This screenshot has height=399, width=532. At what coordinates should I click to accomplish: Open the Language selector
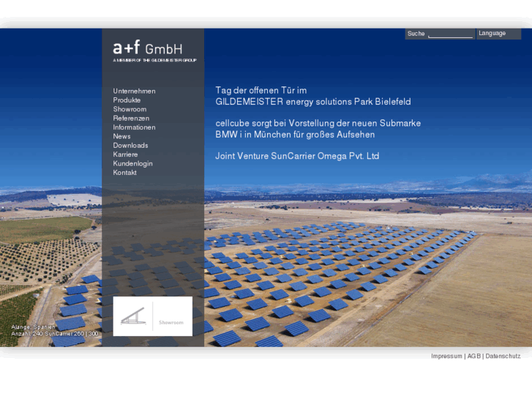(x=498, y=34)
